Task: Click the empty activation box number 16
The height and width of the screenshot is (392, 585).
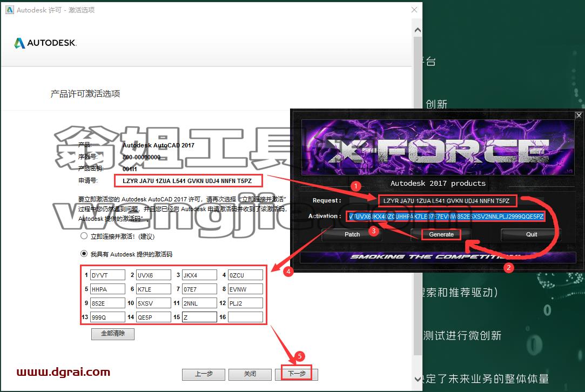Action: point(245,317)
